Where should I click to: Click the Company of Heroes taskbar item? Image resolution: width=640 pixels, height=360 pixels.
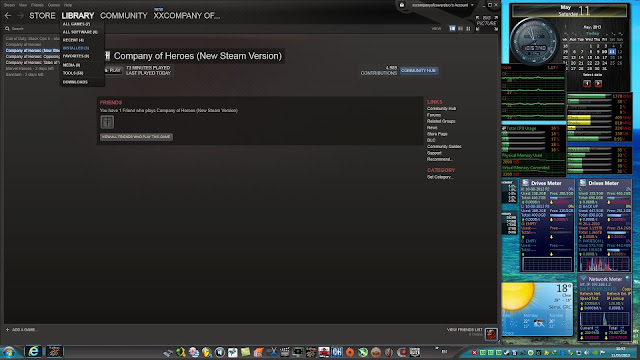[x=54, y=351]
